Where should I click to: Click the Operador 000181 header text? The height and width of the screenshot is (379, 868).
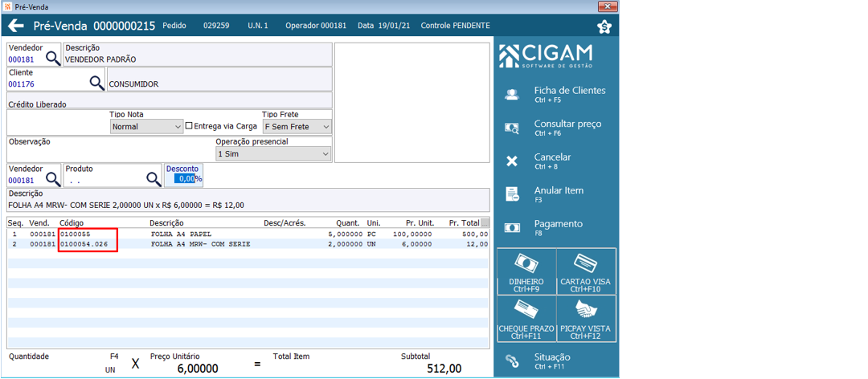click(316, 26)
